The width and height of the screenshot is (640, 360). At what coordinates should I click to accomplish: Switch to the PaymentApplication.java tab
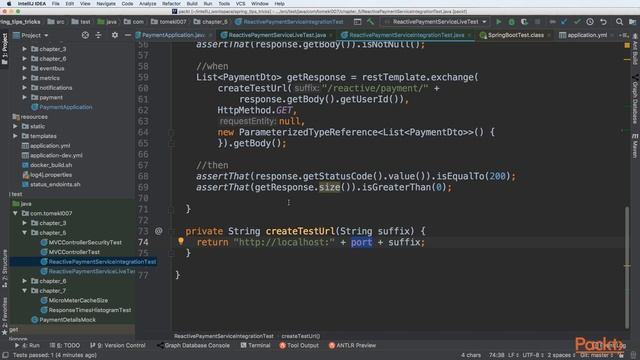[x=173, y=36]
